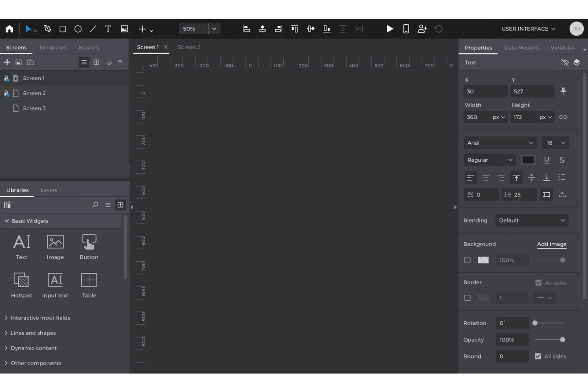The image size is (588, 392).
Task: Open the Blending Default dropdown
Action: coord(532,220)
